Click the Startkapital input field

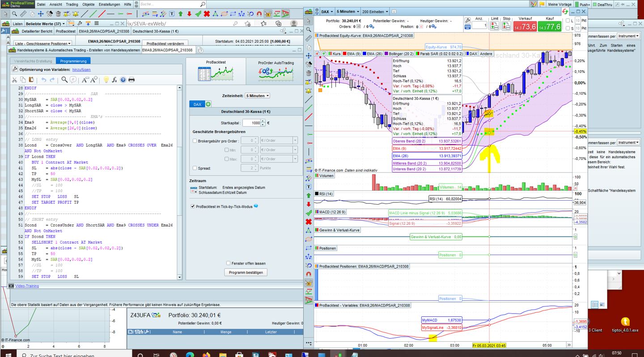(252, 123)
